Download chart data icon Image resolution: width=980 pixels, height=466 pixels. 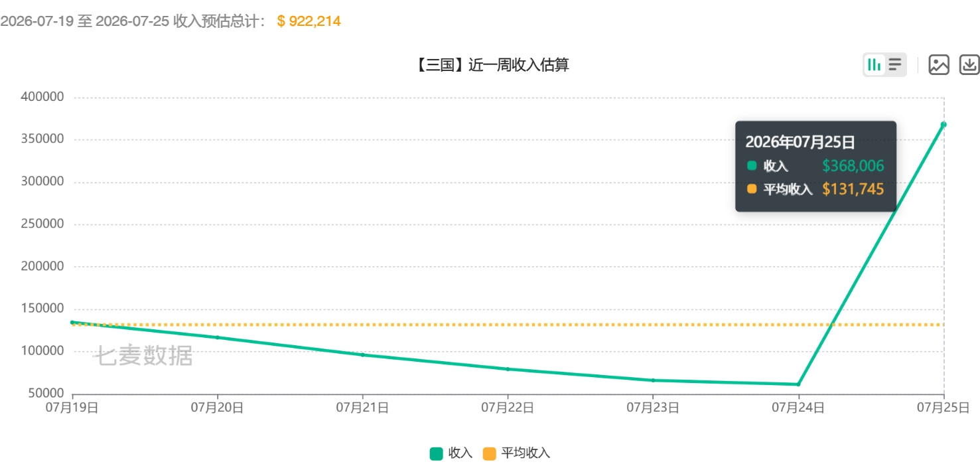coord(969,64)
